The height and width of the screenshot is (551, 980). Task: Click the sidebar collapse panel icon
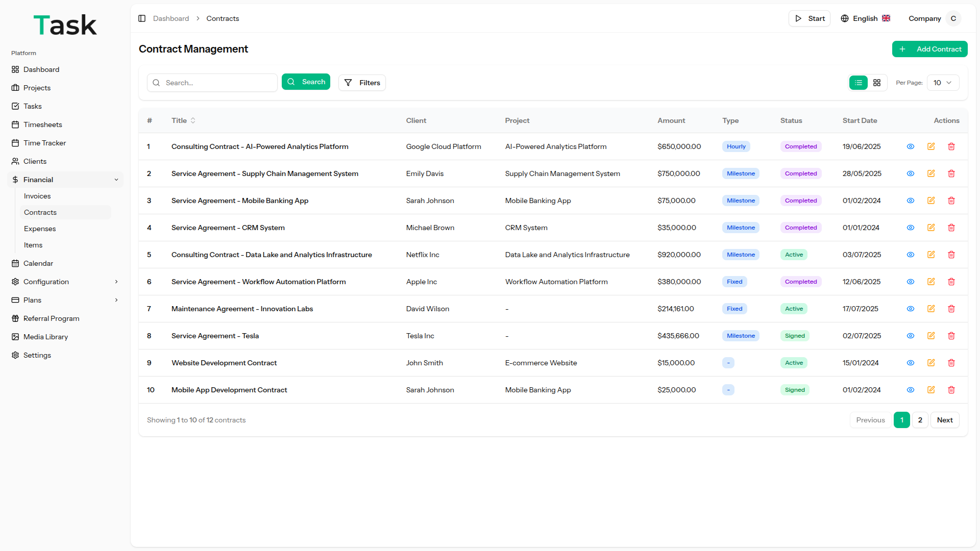coord(142,18)
